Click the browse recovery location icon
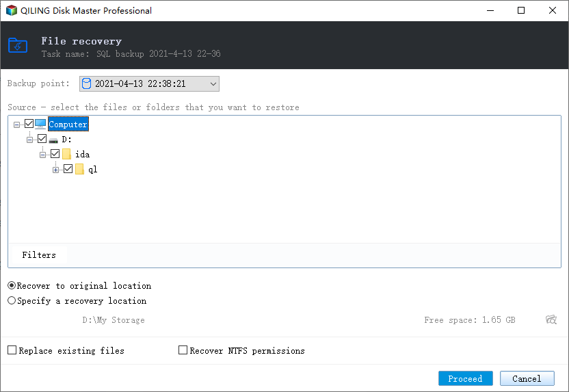Screen dimensions: 569x392 551,319
